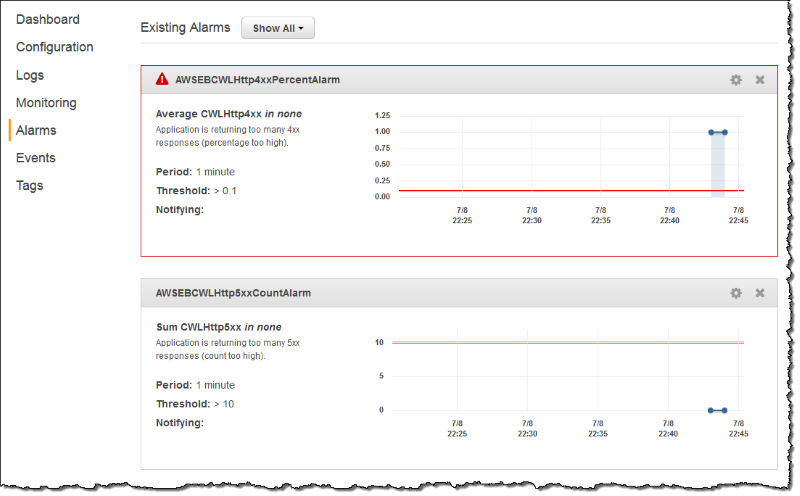Open settings gear for AWSEBCWLHttp5xxCountAlarm

(736, 293)
